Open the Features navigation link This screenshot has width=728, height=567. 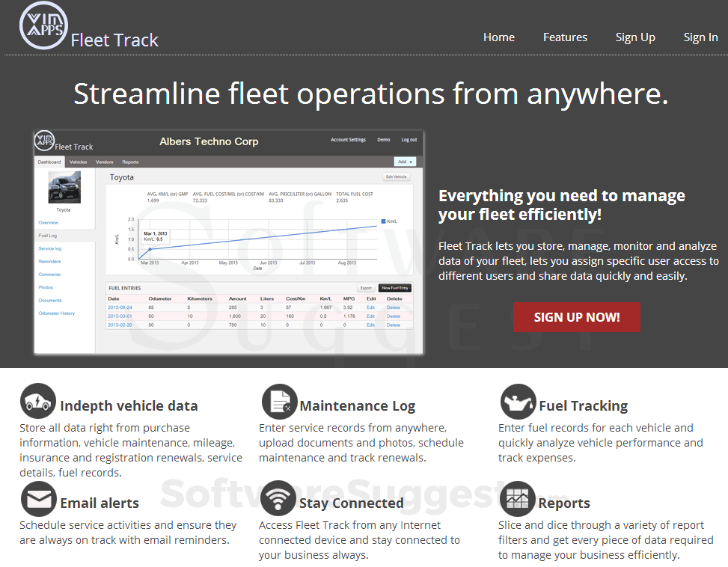565,37
